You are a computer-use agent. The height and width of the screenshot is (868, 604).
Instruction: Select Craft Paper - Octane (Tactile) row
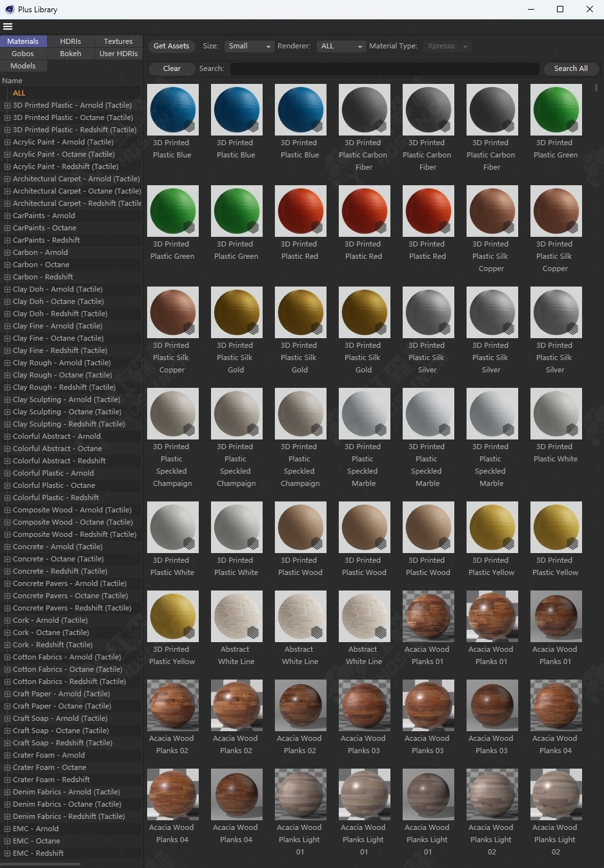[62, 706]
